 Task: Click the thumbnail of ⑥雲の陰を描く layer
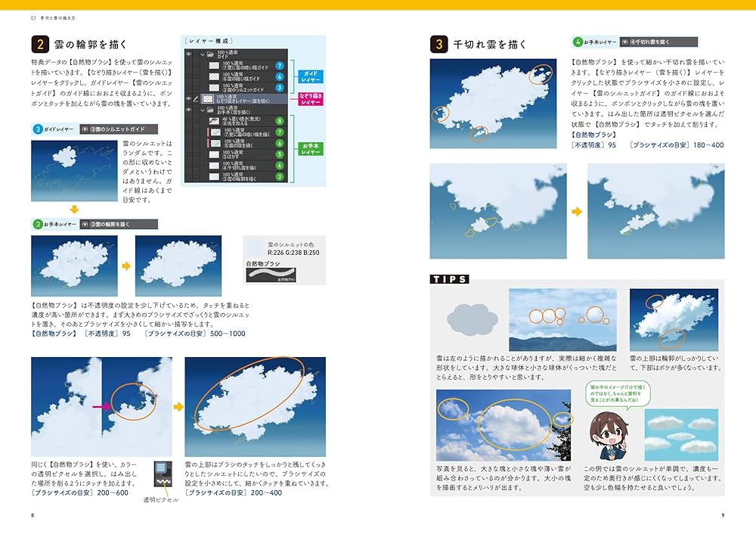pos(215,141)
